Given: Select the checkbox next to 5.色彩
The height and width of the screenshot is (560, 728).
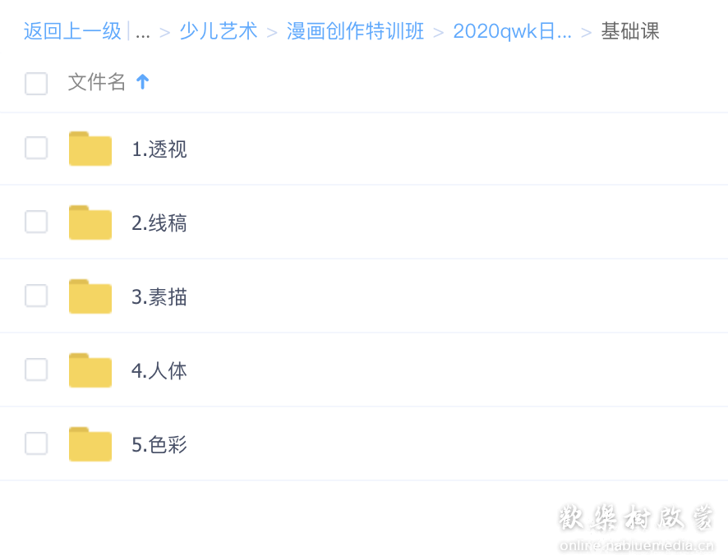Looking at the screenshot, I should tap(36, 443).
